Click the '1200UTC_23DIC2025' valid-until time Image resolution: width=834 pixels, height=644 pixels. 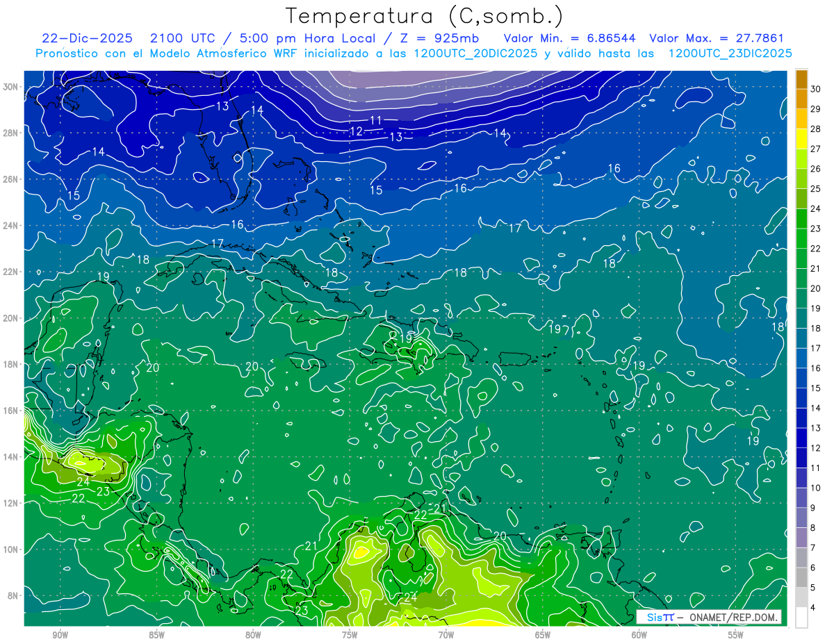point(730,53)
